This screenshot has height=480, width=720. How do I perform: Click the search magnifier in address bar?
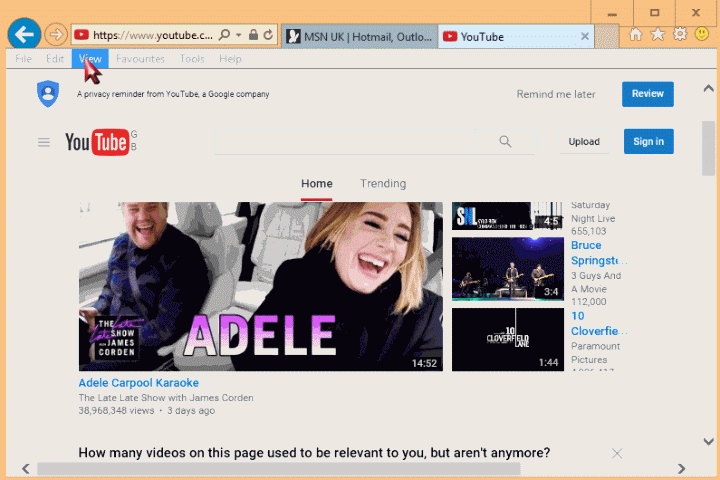point(225,35)
